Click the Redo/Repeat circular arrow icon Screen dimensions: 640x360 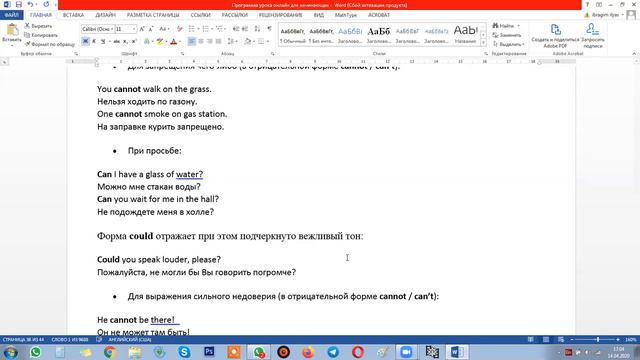click(46, 4)
